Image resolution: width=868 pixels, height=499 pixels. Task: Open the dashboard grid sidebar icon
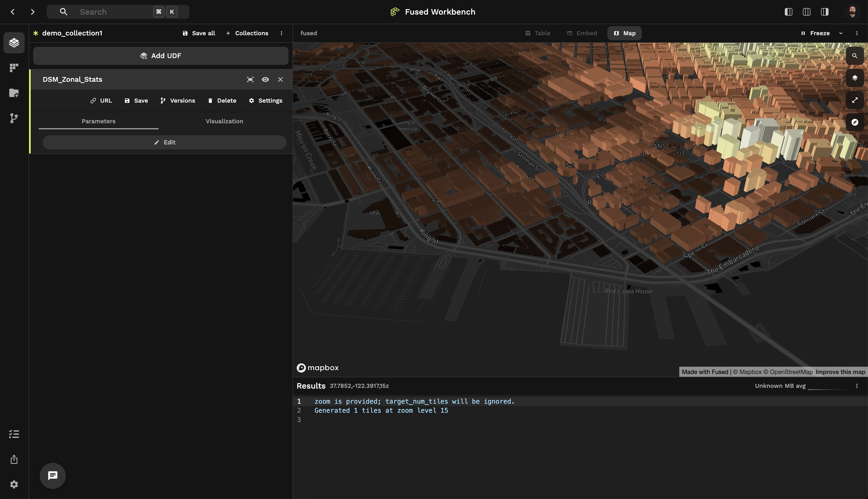14,68
